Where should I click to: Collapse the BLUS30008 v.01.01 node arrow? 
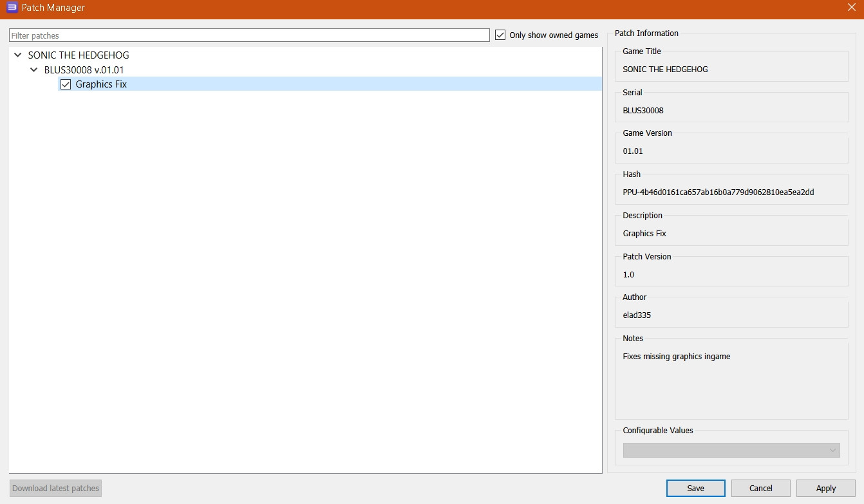[34, 70]
